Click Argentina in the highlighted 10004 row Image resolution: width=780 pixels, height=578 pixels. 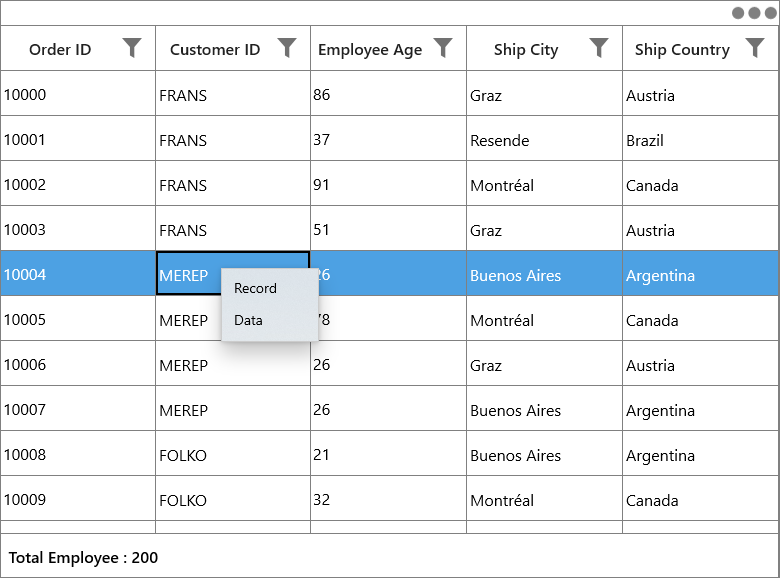pyautogui.click(x=700, y=274)
